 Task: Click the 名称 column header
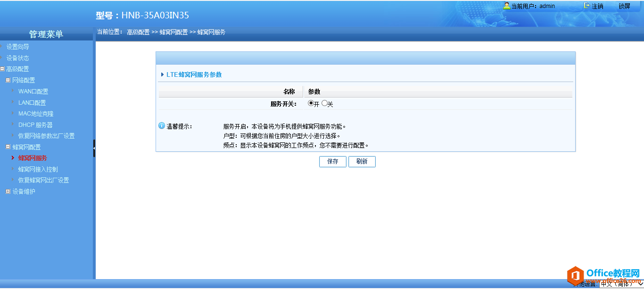coord(289,91)
